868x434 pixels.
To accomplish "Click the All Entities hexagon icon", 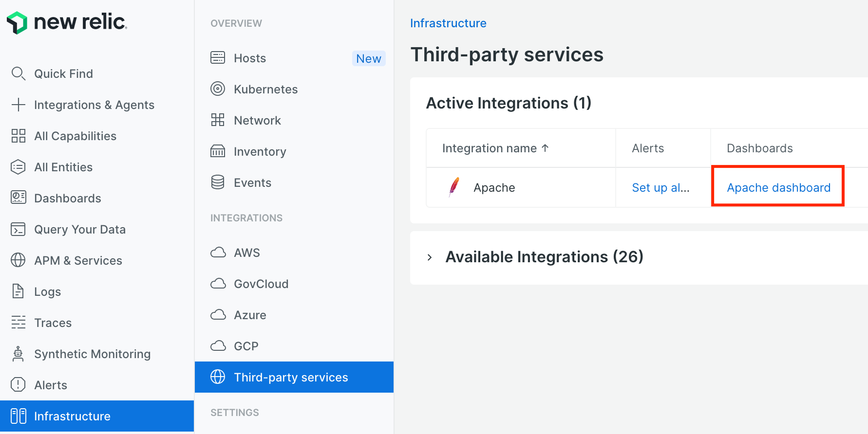I will pos(18,167).
